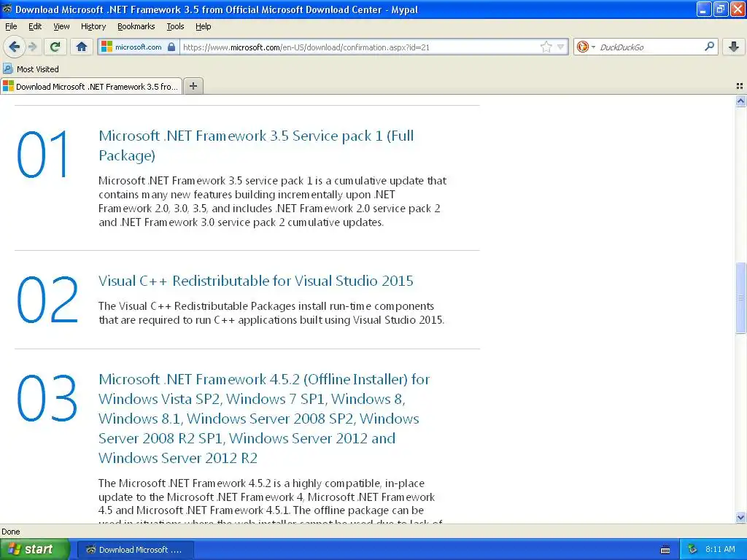Click the Forward navigation arrow
The image size is (747, 560).
click(33, 47)
